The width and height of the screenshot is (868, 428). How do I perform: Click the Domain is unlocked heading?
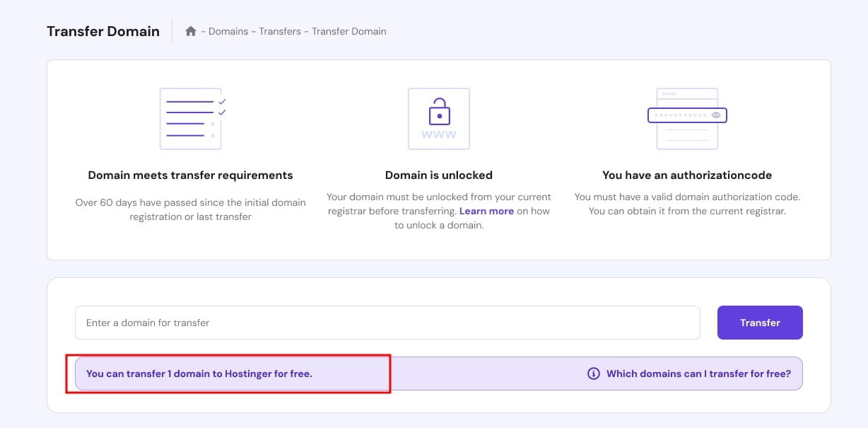[438, 175]
